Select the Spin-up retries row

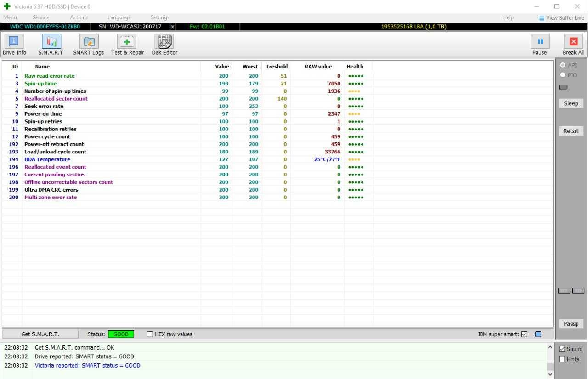188,121
